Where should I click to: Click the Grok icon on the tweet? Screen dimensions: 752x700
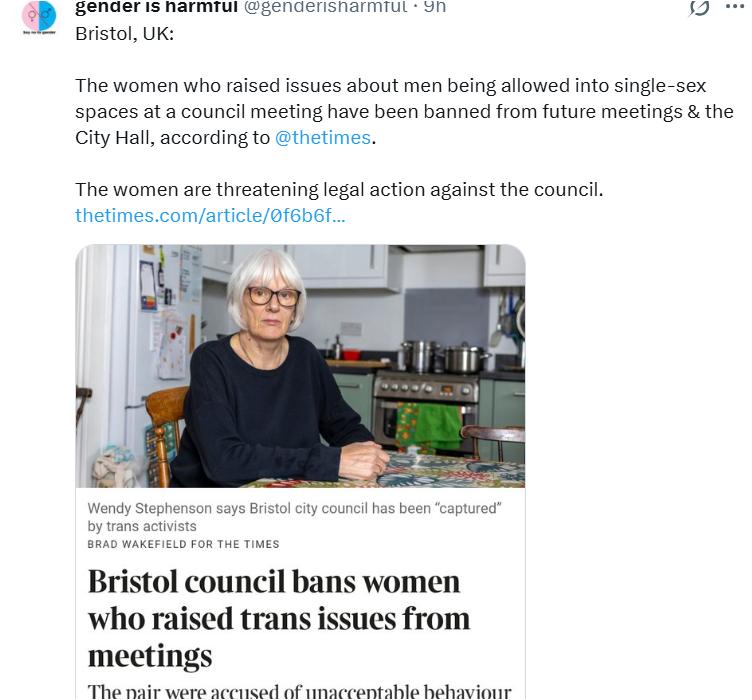[x=699, y=8]
